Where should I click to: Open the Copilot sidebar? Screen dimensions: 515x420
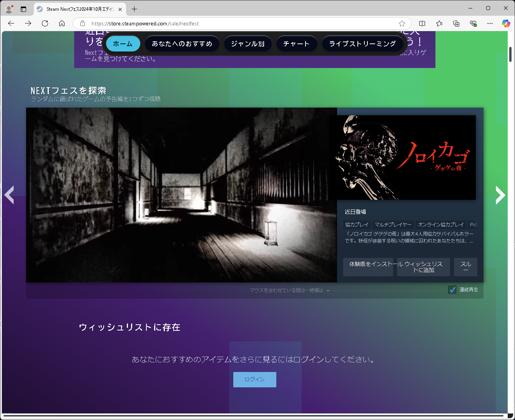506,23
